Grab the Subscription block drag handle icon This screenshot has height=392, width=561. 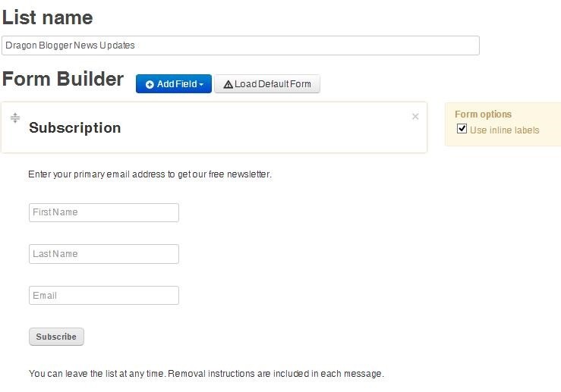pos(15,118)
